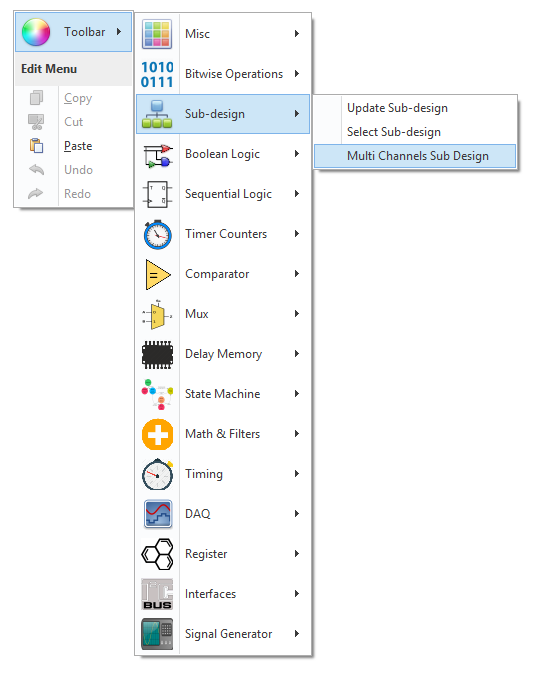
Task: Open the Signal Generator menu label
Action: (x=229, y=634)
